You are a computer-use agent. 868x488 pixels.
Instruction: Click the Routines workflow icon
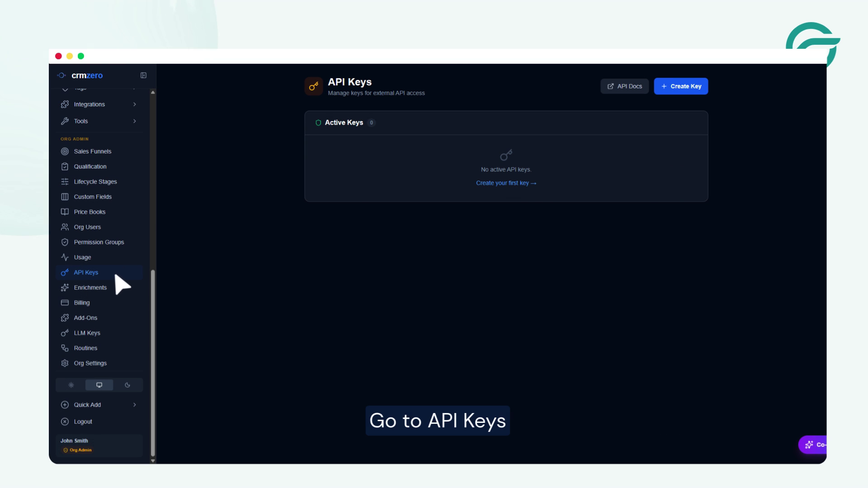pyautogui.click(x=65, y=348)
